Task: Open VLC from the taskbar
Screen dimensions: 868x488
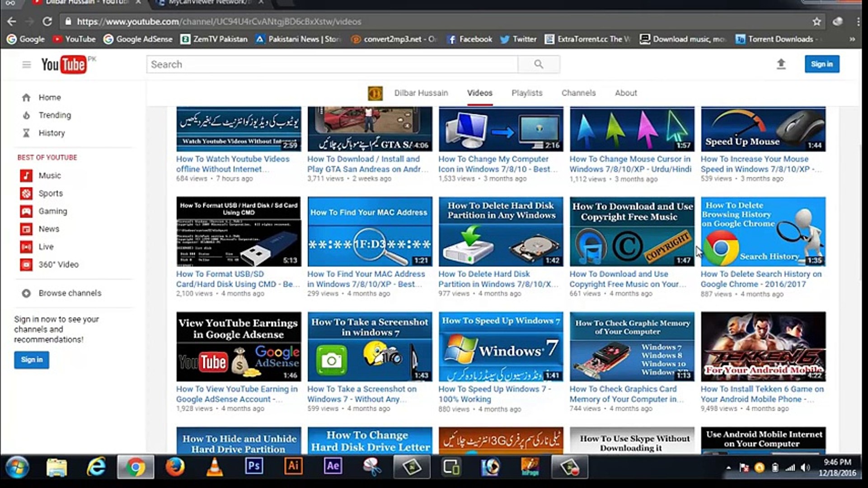Action: 215,467
